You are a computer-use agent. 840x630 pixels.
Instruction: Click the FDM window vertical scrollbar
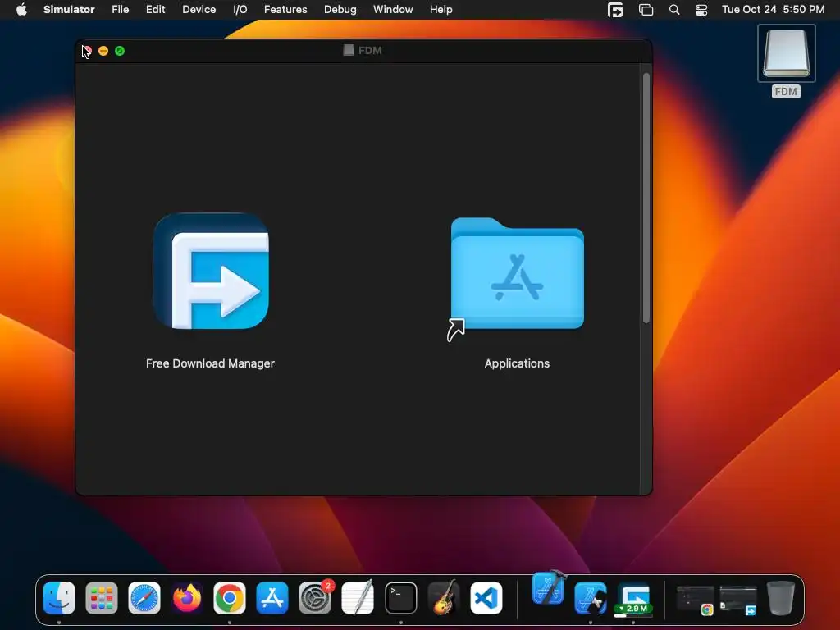[646, 199]
